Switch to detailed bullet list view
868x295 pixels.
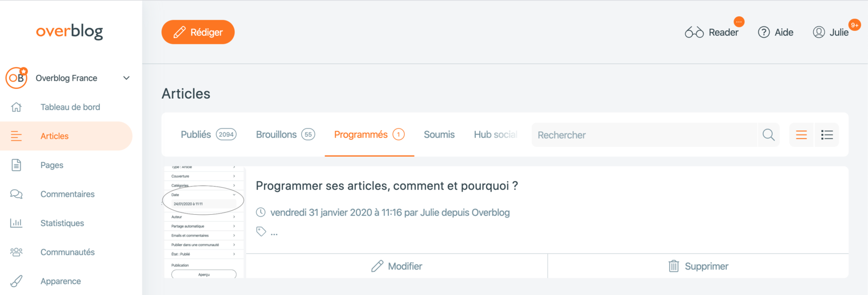[827, 134]
